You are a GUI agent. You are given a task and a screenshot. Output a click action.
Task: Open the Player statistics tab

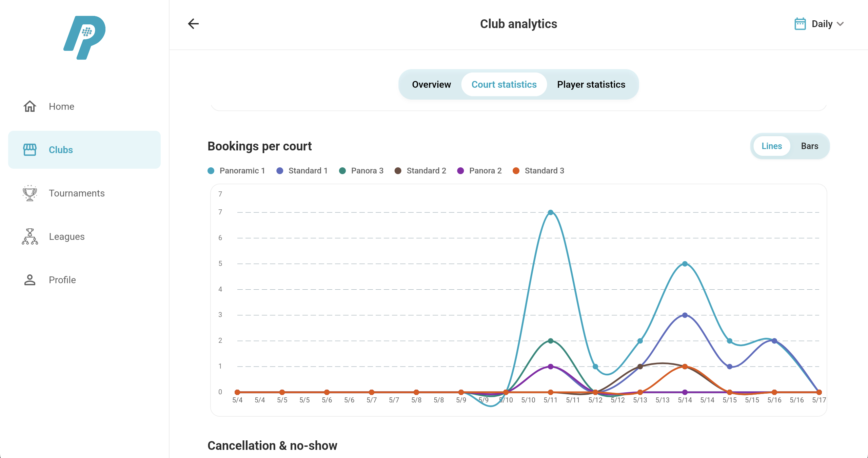click(x=591, y=84)
